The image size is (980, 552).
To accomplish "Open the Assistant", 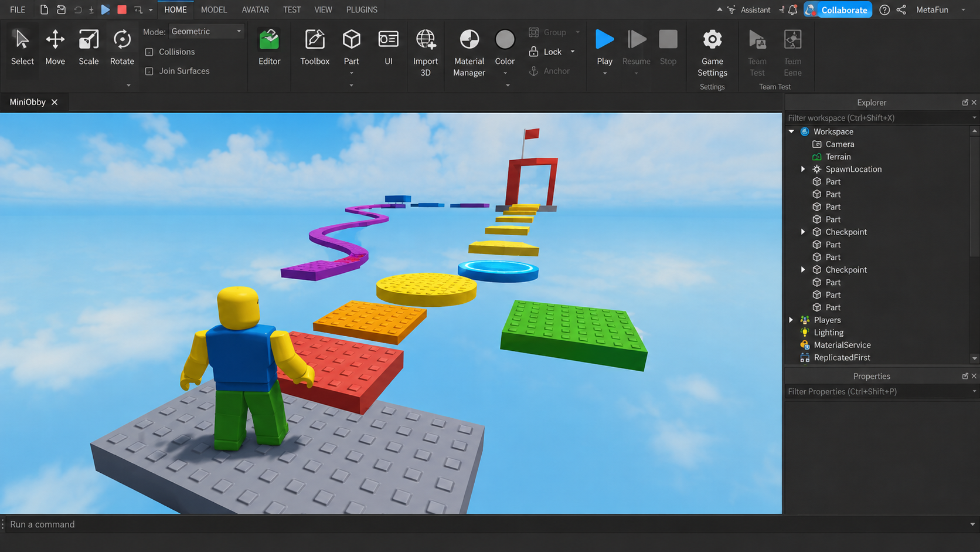I will [x=749, y=9].
